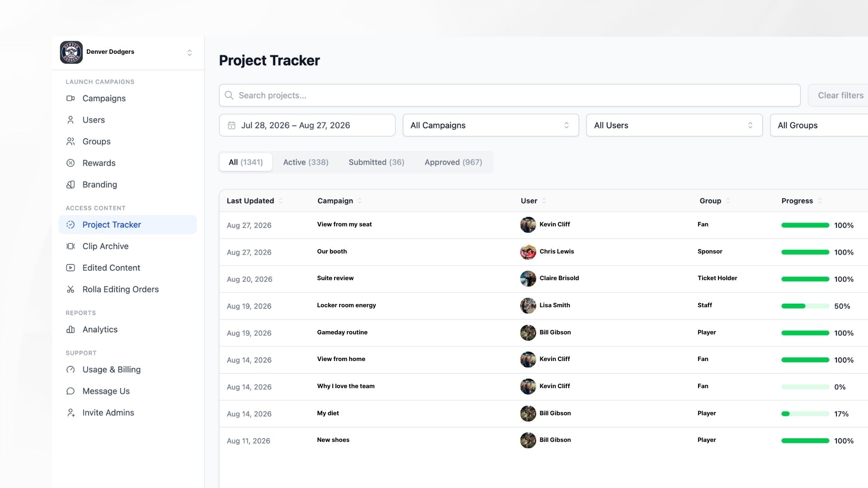This screenshot has width=868, height=488.
Task: Open the Suite review campaign row
Action: [543, 279]
